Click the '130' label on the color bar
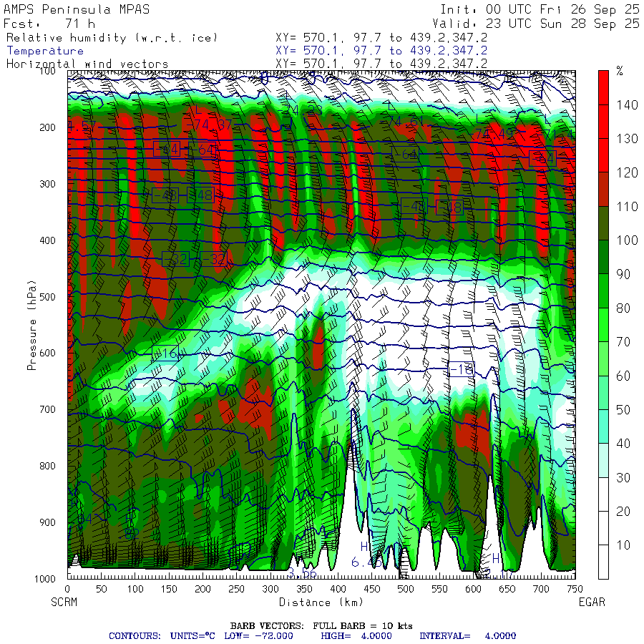 627,139
